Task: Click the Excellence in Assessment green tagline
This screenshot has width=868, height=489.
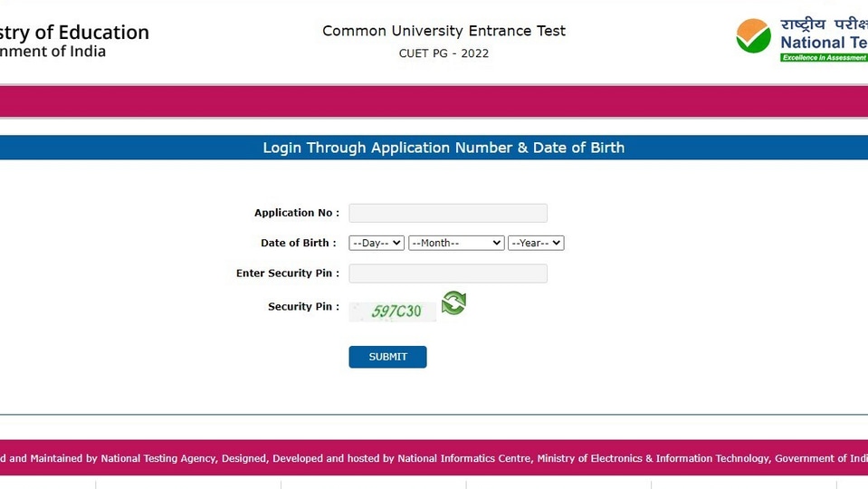Action: (x=824, y=58)
